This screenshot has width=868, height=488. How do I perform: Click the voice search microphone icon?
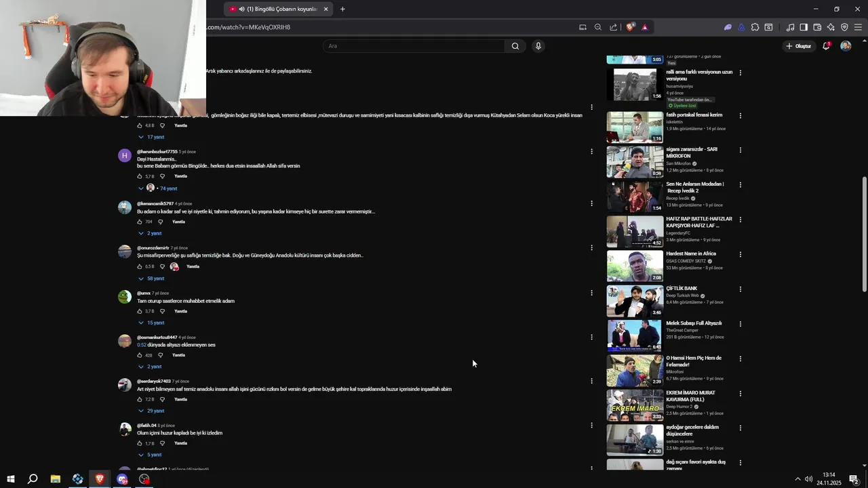tap(538, 46)
